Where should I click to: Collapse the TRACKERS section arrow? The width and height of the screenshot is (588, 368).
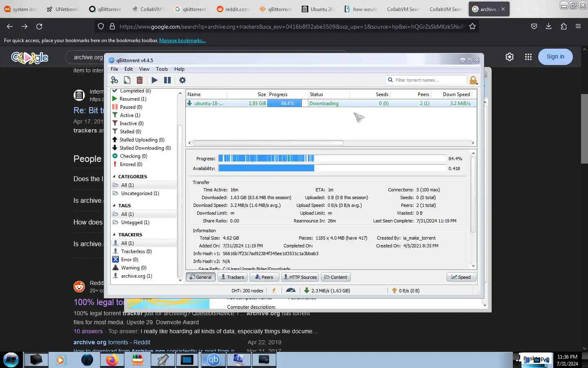(114, 235)
